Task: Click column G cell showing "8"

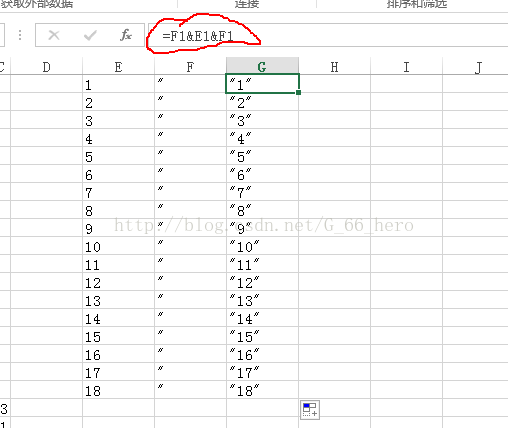Action: coord(262,210)
